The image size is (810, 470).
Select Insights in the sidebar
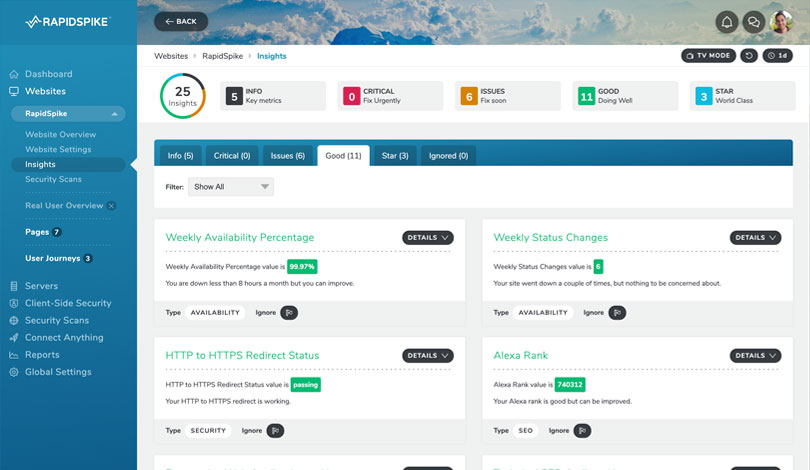tap(68, 164)
